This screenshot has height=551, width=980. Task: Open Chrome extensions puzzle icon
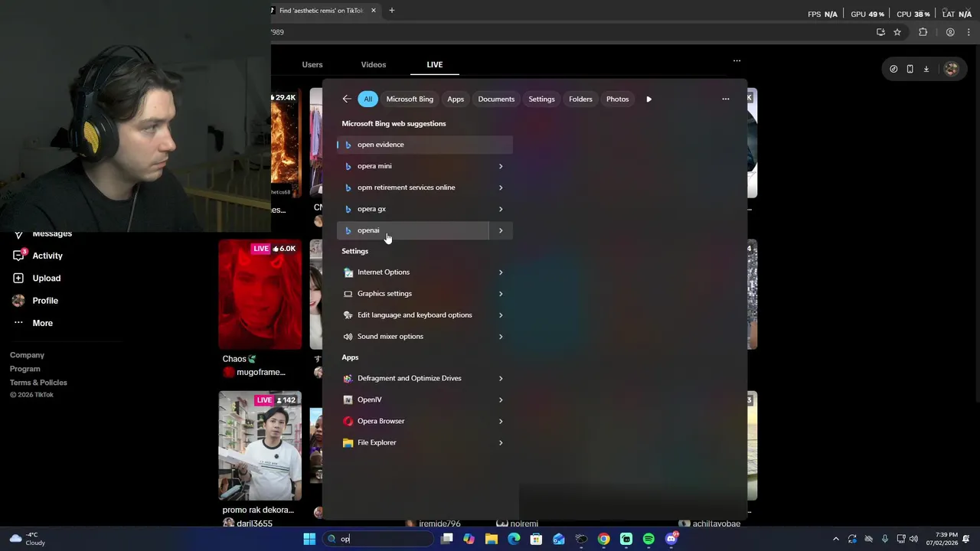(923, 32)
